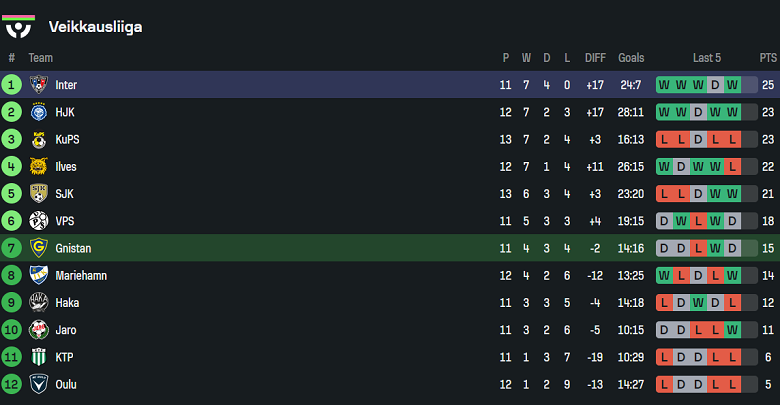The image size is (780, 405).
Task: Click the PTS column header
Action: click(767, 58)
